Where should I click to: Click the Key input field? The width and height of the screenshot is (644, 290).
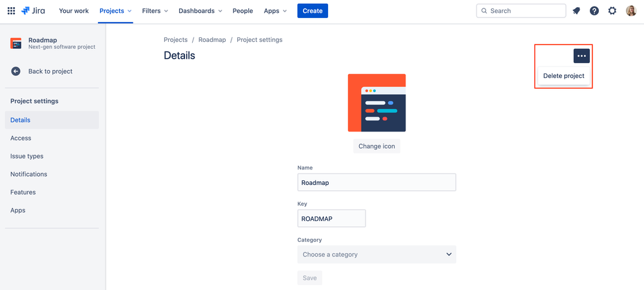[331, 218]
